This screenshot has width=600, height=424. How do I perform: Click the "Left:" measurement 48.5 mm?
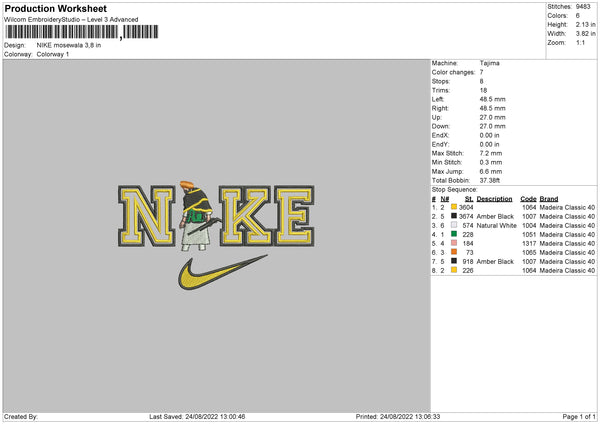(x=492, y=99)
